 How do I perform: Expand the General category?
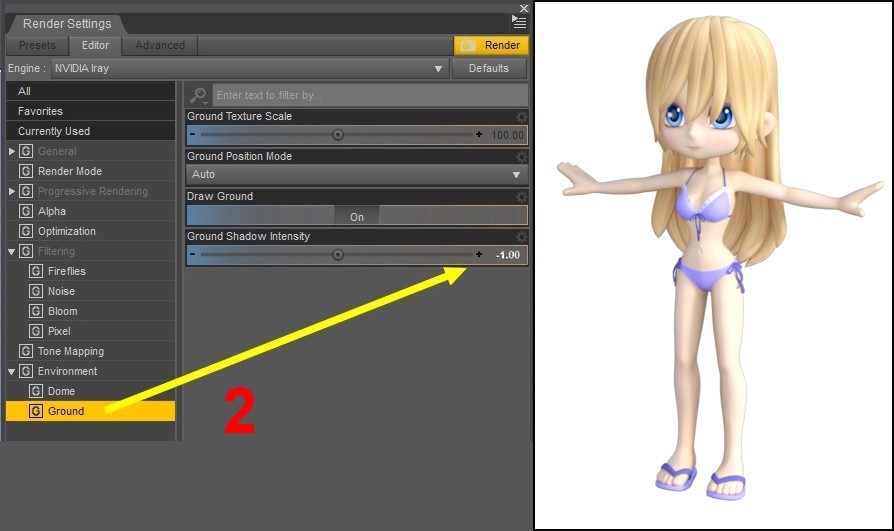click(11, 151)
